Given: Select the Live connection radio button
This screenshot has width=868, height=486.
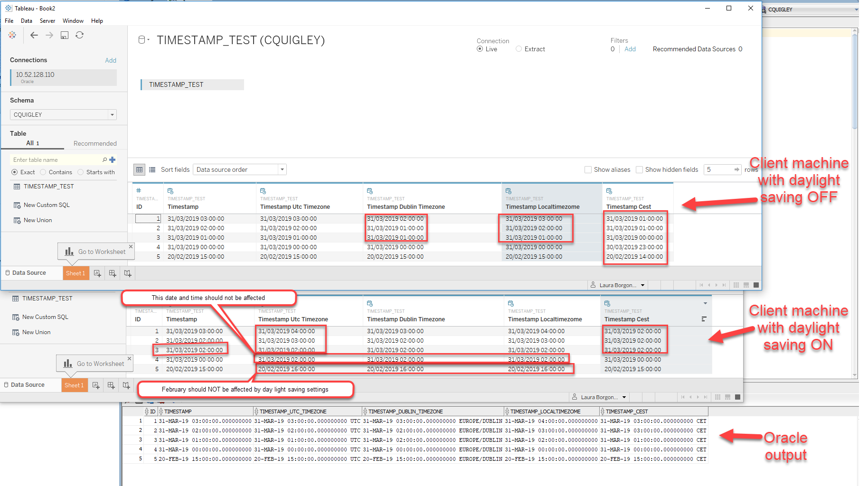Looking at the screenshot, I should point(480,49).
